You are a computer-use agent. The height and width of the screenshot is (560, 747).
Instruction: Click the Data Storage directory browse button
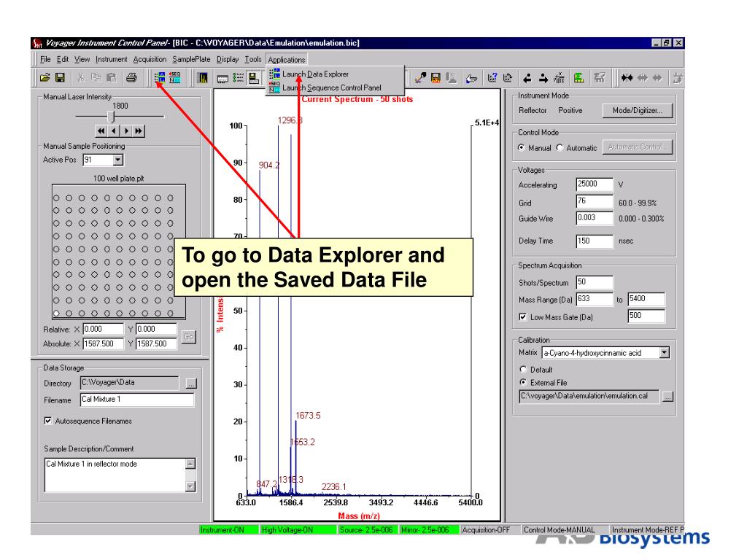pyautogui.click(x=191, y=384)
